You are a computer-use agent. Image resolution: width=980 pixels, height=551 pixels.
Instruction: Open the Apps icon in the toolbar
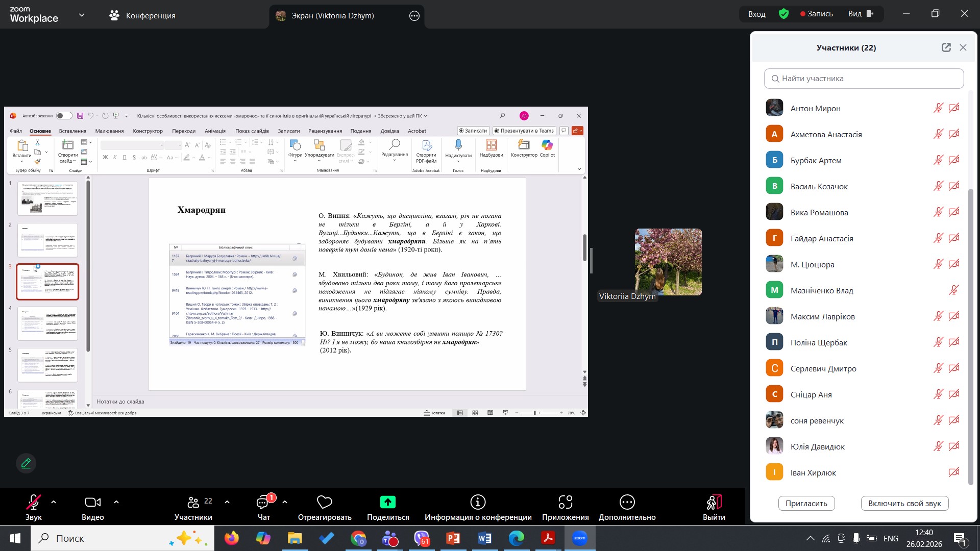[565, 503]
